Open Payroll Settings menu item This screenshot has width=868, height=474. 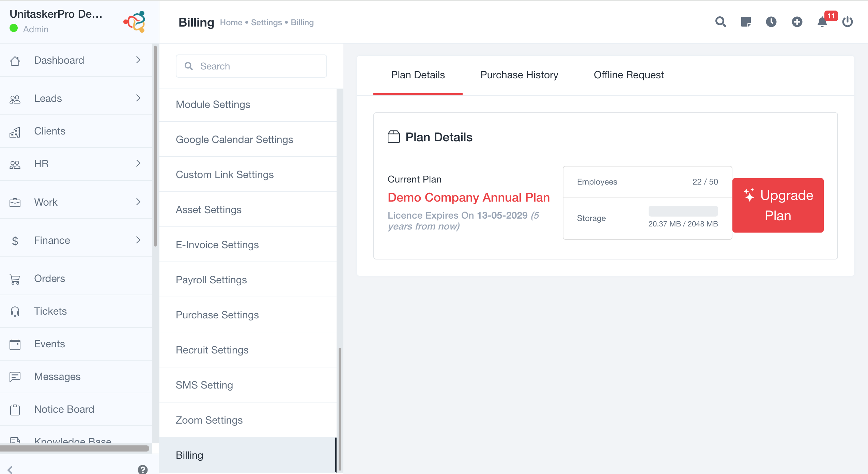(211, 280)
